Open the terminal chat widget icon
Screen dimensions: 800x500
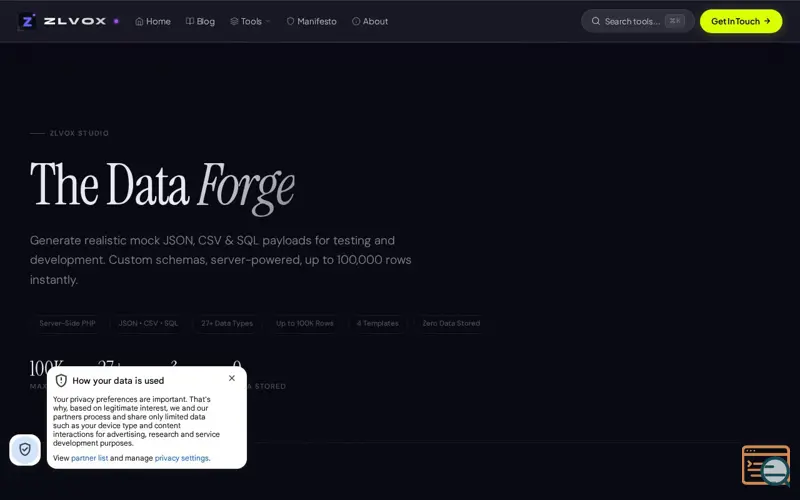pyautogui.click(x=766, y=465)
